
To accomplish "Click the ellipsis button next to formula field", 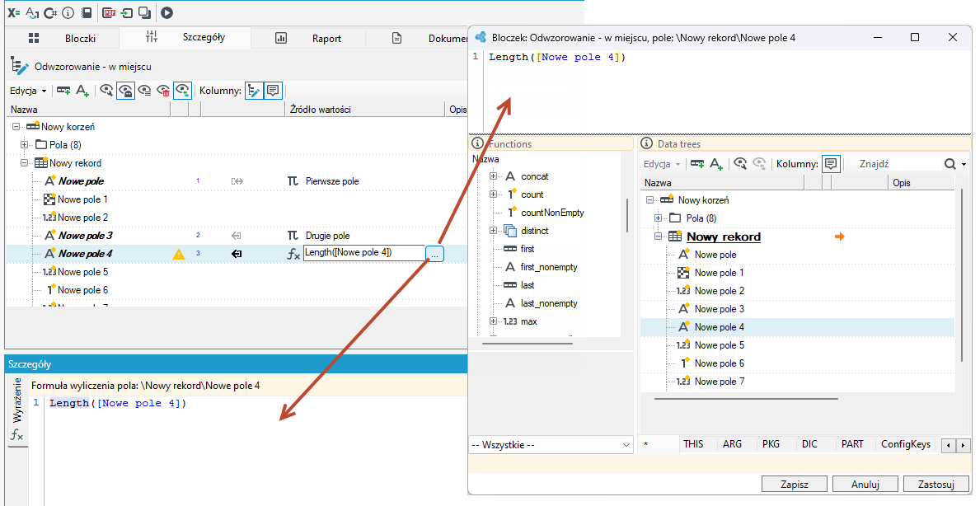I will pyautogui.click(x=435, y=254).
